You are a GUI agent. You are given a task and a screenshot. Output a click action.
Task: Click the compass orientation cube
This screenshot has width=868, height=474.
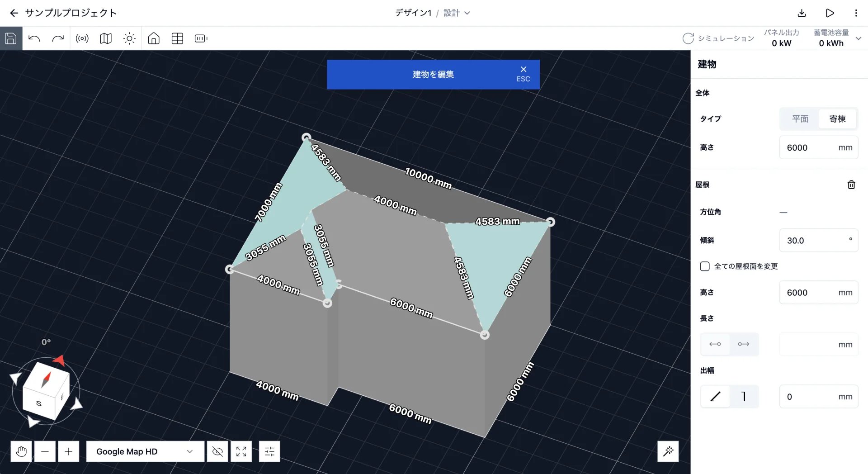click(x=46, y=390)
